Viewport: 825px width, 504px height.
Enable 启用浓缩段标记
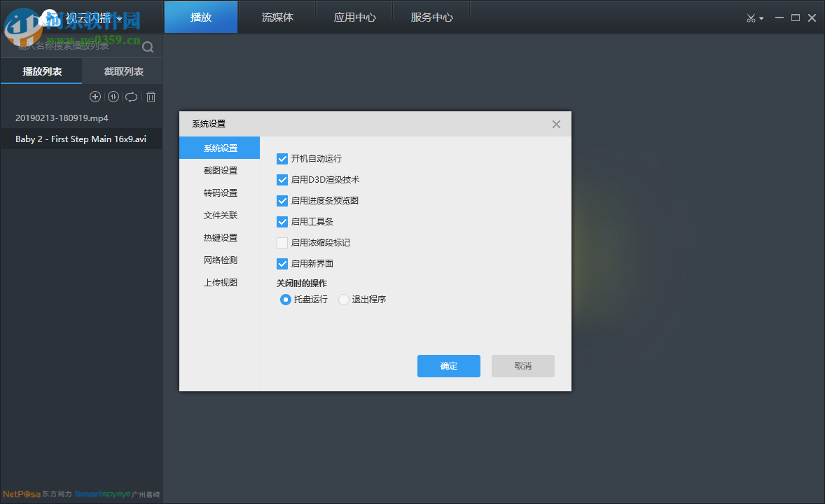click(x=282, y=243)
